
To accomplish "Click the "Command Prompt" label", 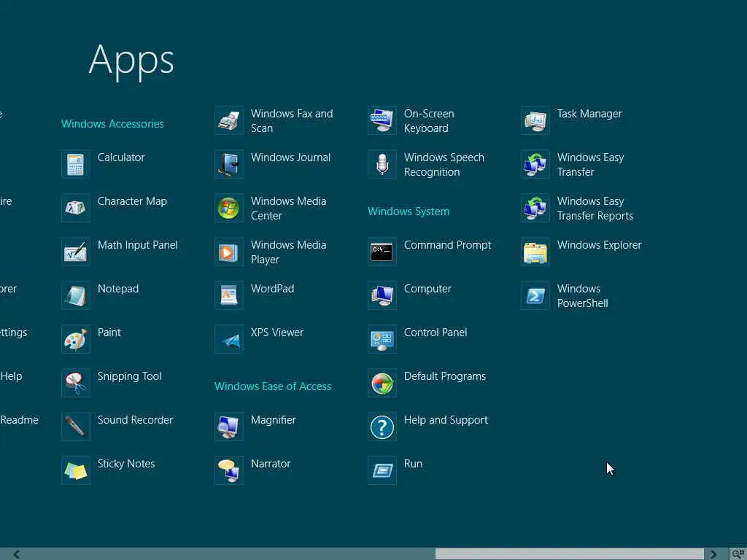I will 447,245.
